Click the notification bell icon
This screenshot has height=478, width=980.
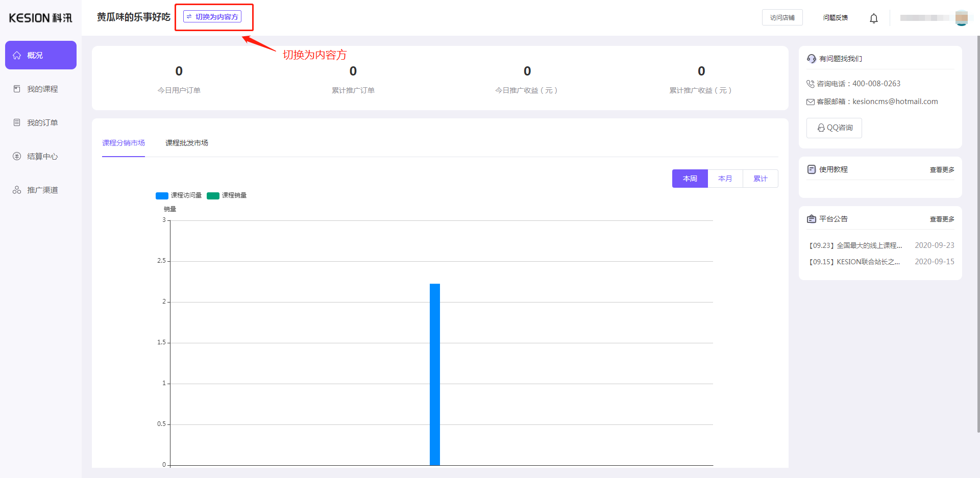[873, 18]
